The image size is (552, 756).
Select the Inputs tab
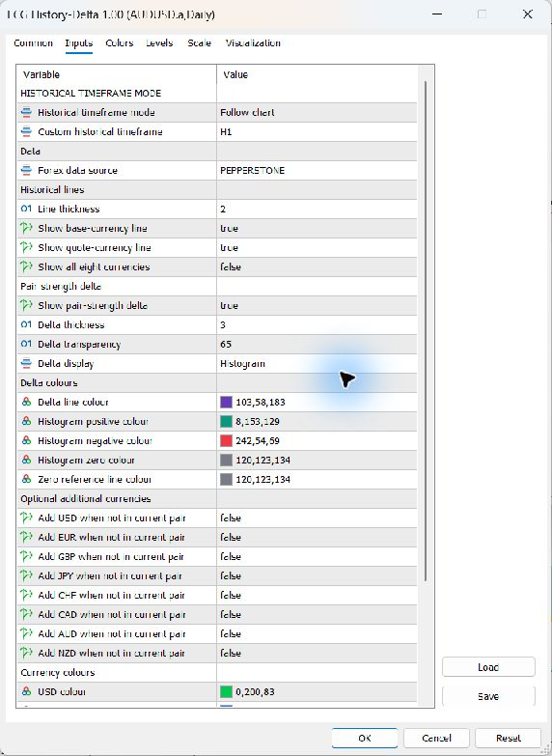point(78,42)
